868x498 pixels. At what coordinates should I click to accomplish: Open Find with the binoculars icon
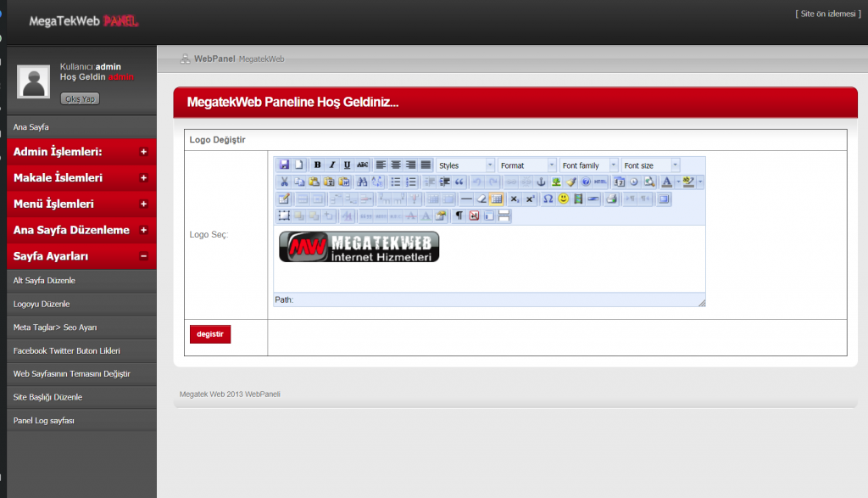click(x=362, y=182)
